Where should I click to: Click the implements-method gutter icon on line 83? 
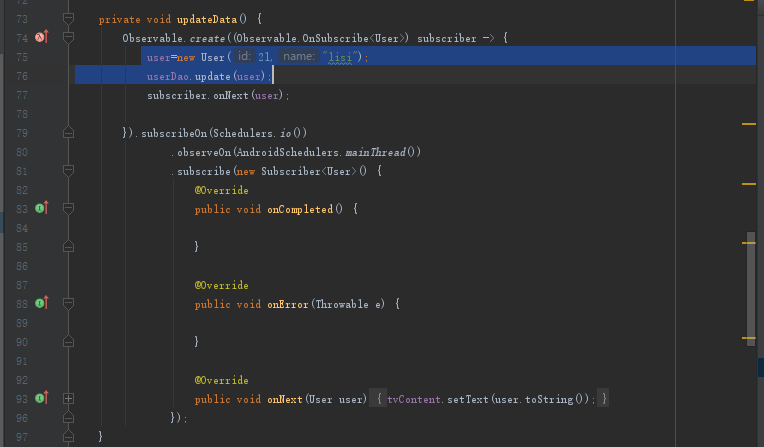[42, 208]
